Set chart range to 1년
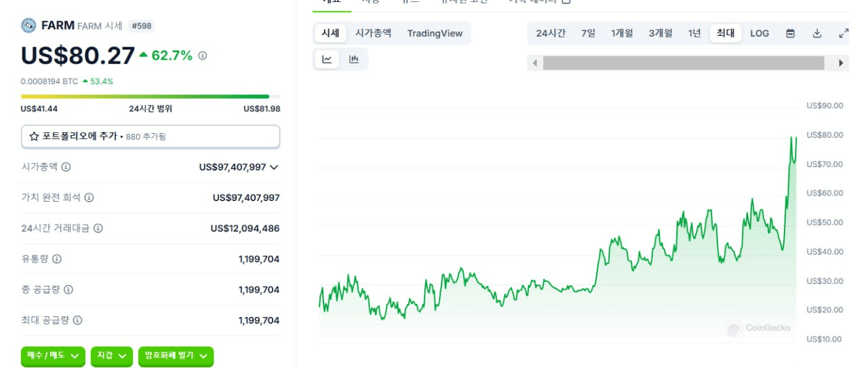868x368 pixels. pyautogui.click(x=694, y=33)
